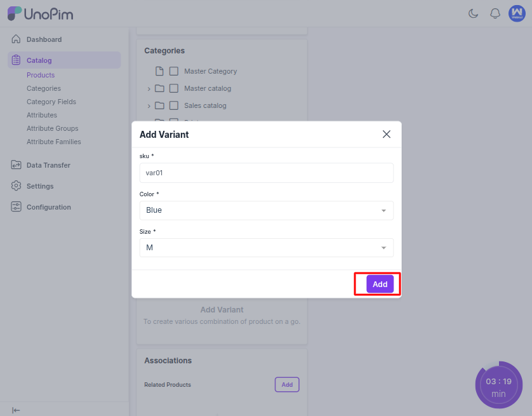Expand the Master catalog tree node
The image size is (532, 416).
(149, 89)
